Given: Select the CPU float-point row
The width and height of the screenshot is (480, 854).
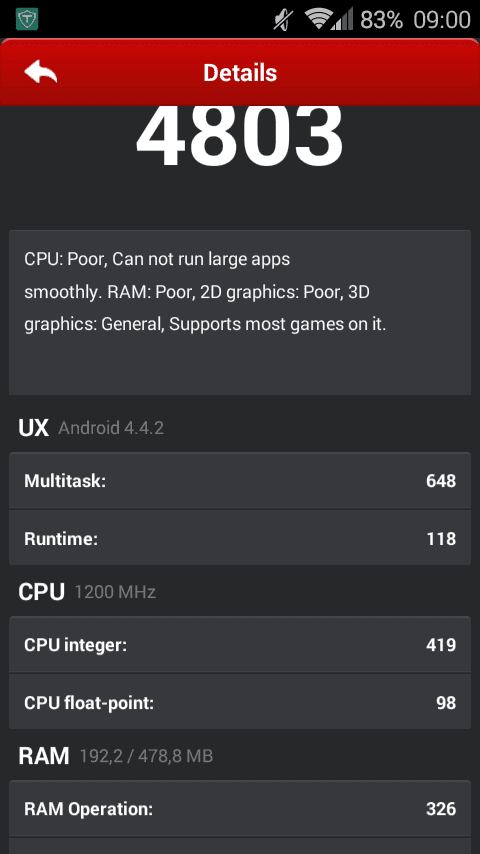Looking at the screenshot, I should 240,702.
